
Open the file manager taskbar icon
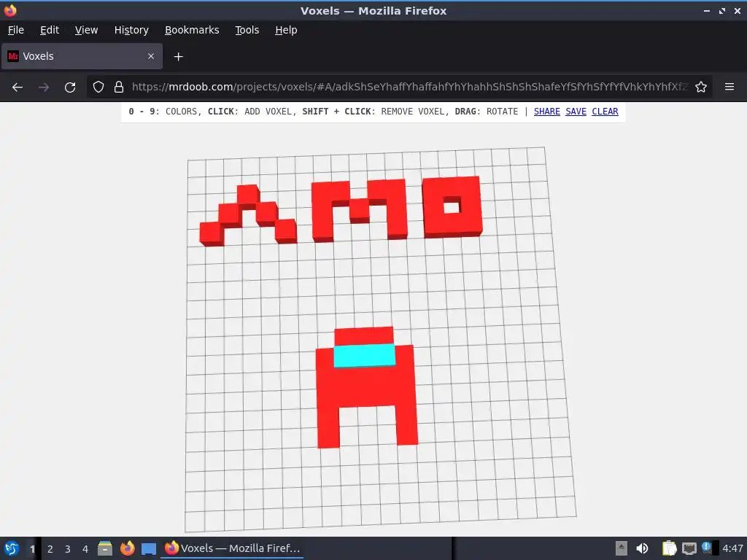click(x=105, y=548)
